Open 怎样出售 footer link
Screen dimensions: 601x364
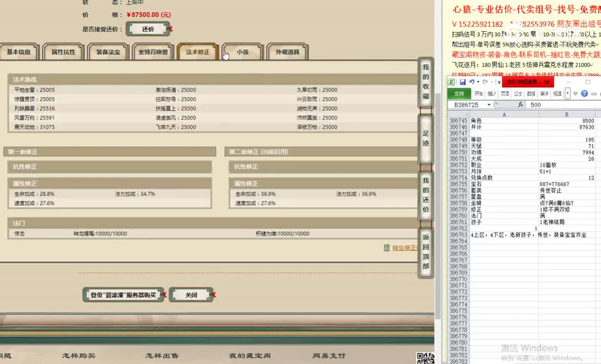(x=162, y=355)
